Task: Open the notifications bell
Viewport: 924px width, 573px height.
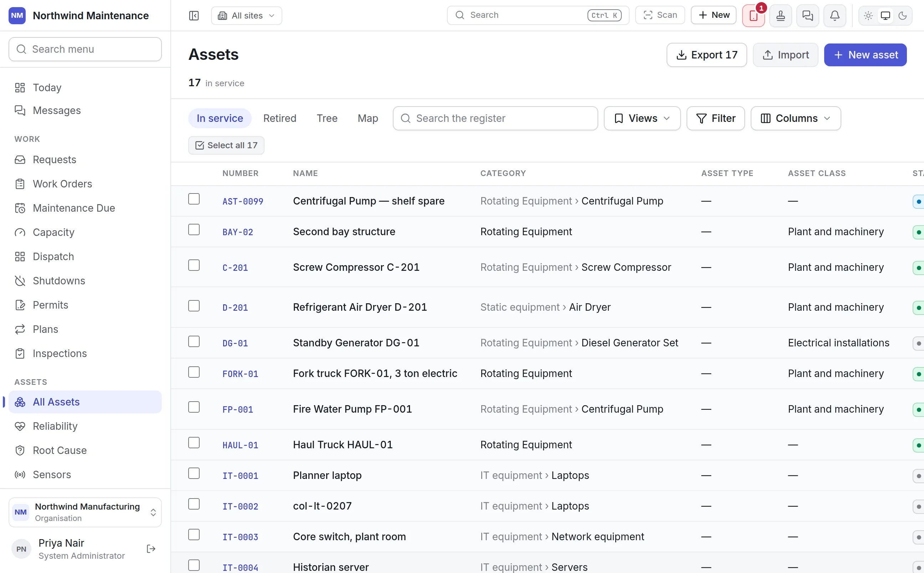Action: (835, 16)
